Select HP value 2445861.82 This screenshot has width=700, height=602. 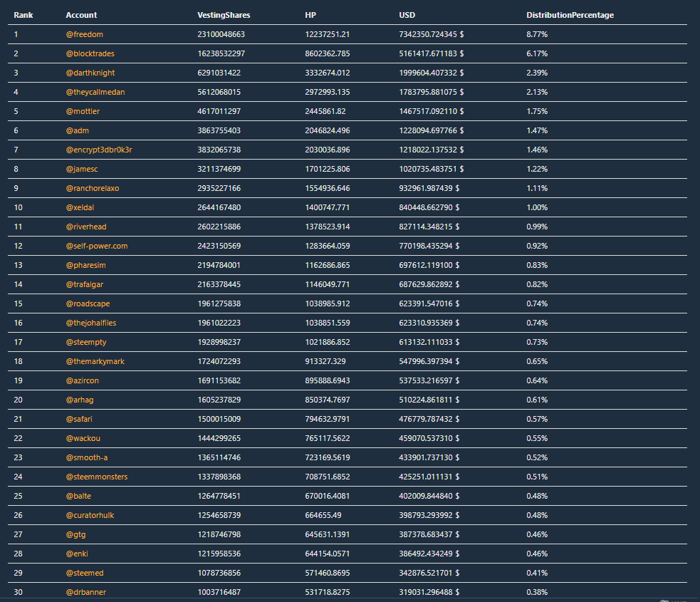click(325, 111)
